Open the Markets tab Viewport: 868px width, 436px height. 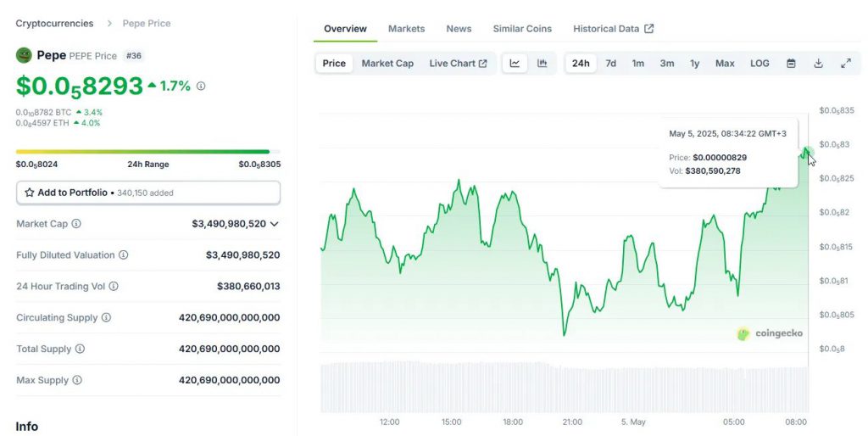click(x=406, y=29)
